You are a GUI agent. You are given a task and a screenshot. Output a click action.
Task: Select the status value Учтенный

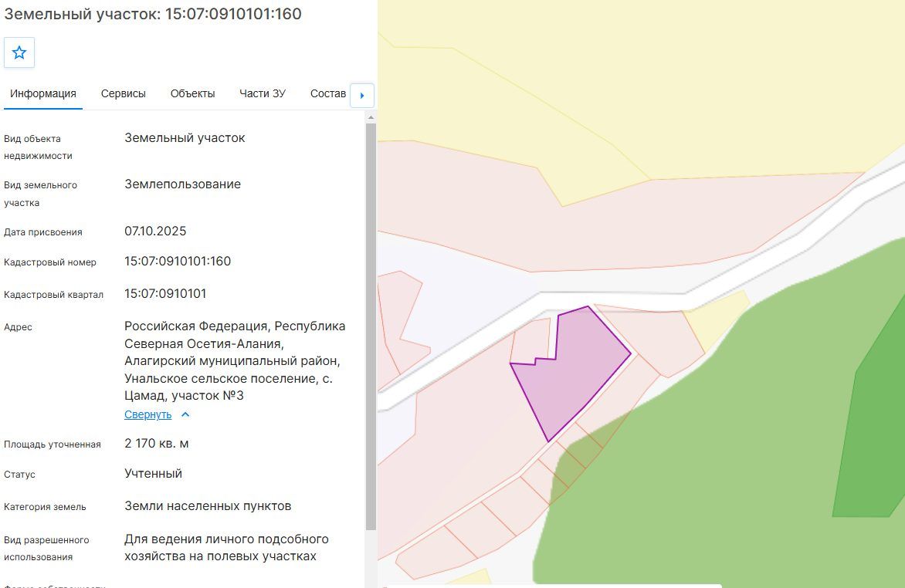pyautogui.click(x=153, y=473)
